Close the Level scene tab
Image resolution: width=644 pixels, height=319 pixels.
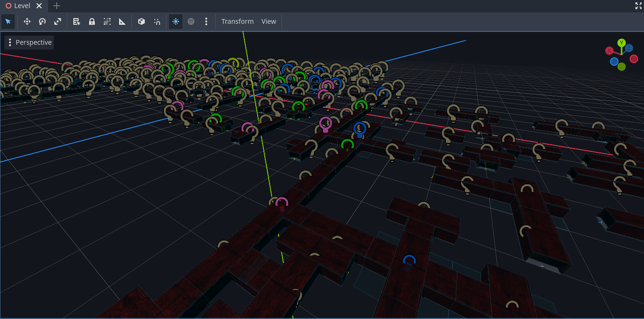click(39, 6)
